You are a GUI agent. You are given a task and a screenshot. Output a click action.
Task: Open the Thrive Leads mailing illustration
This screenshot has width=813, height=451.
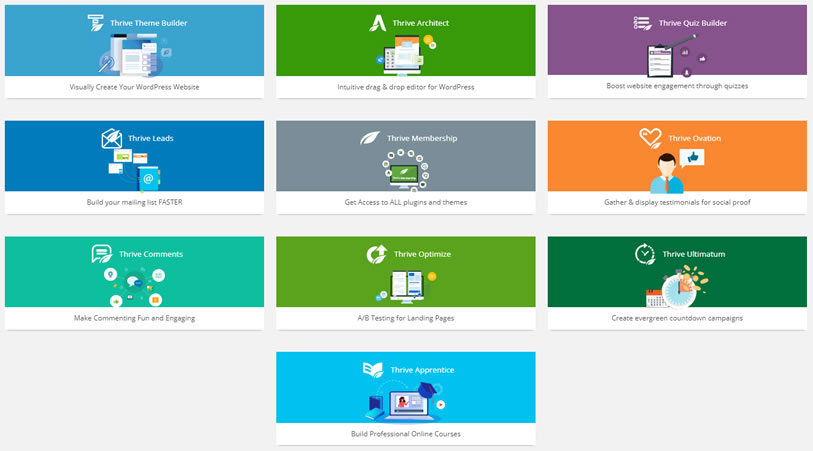coord(134,170)
